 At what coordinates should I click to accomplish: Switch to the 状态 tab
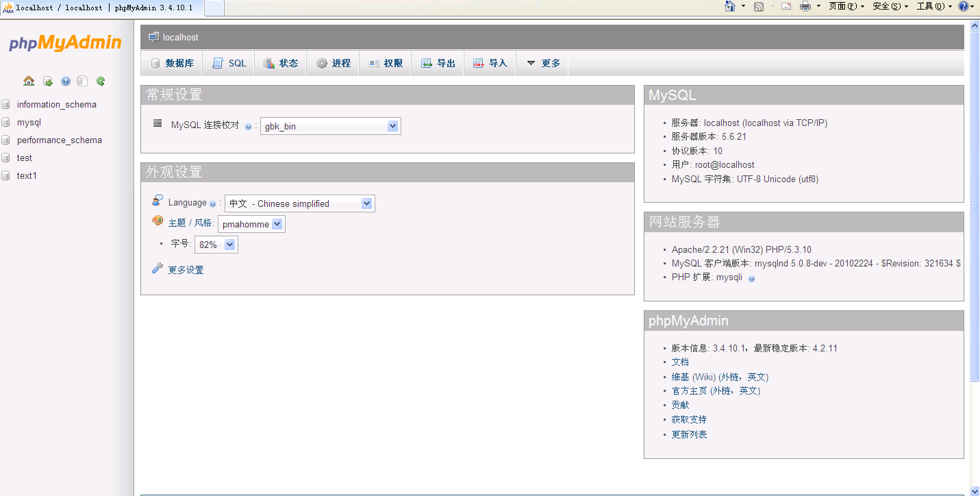[x=281, y=63]
